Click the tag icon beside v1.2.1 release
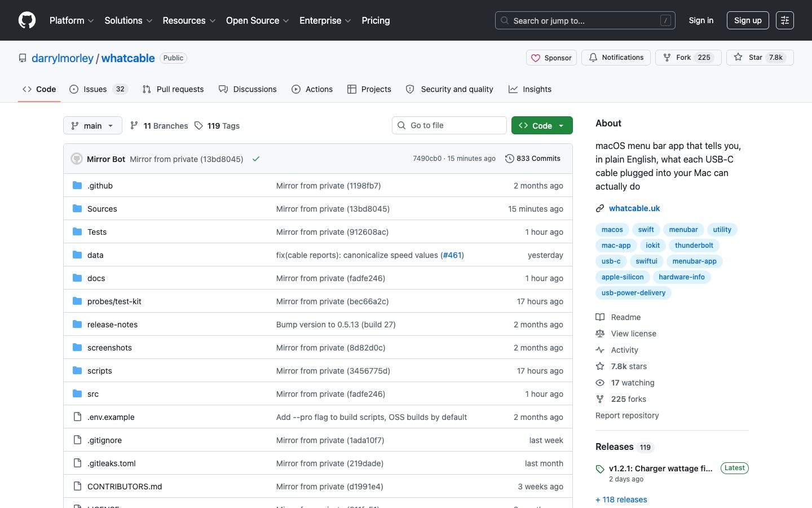This screenshot has width=812, height=508. pyautogui.click(x=600, y=469)
